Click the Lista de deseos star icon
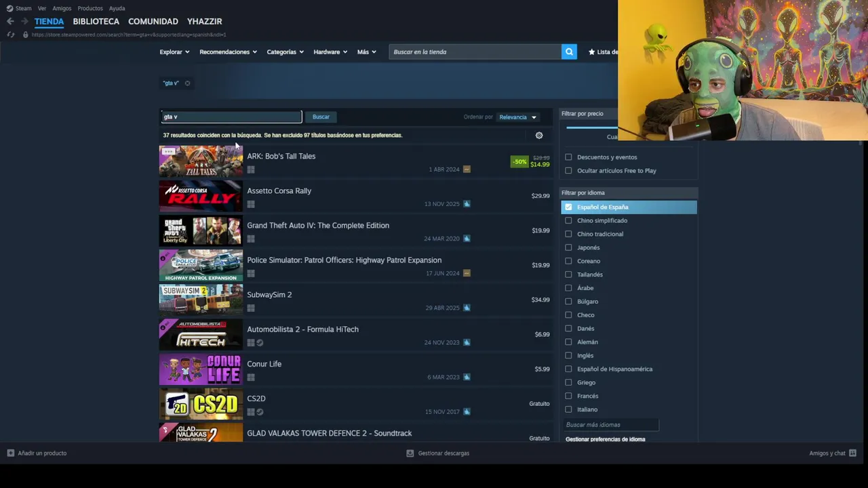 [x=591, y=52]
